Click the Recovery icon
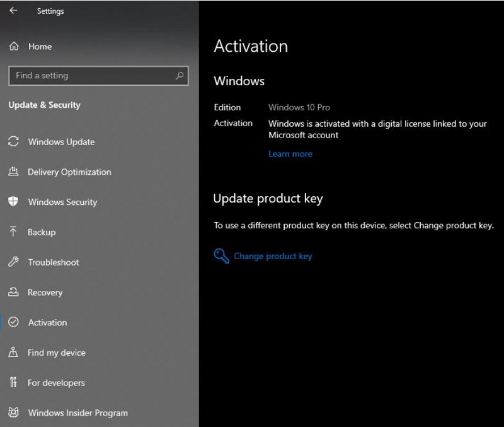 point(13,292)
